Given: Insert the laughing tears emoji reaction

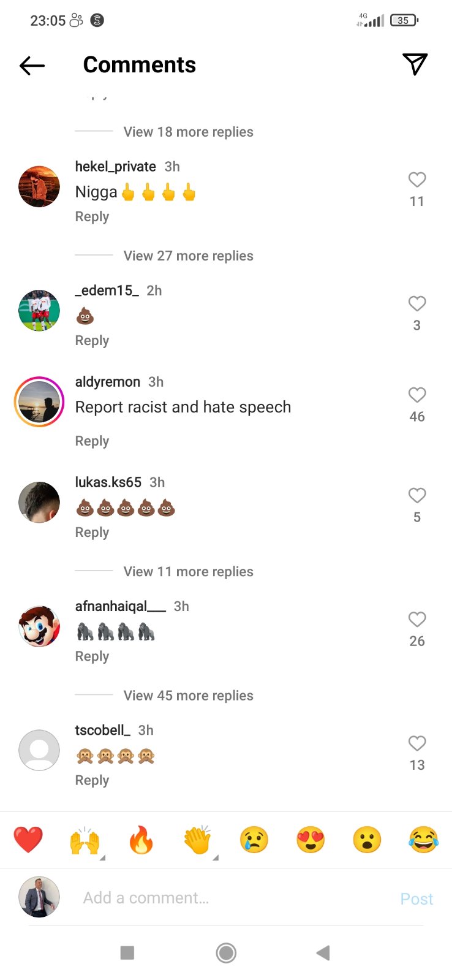Looking at the screenshot, I should 423,840.
